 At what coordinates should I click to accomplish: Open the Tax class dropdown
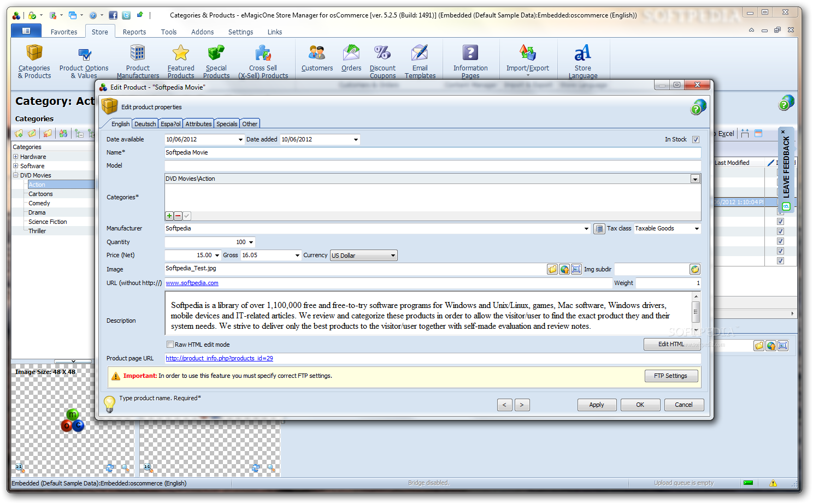coord(697,229)
